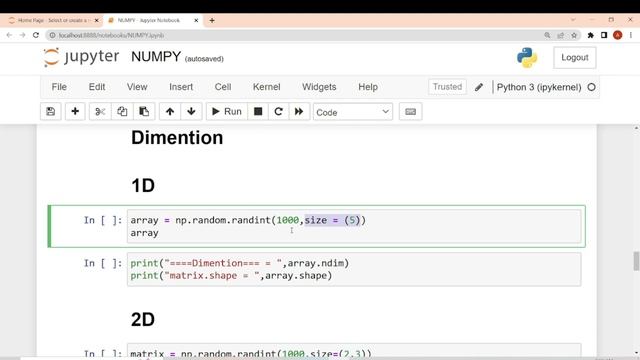Insert cell below with plus icon
Screen dimensions: 640x360
[x=75, y=111]
